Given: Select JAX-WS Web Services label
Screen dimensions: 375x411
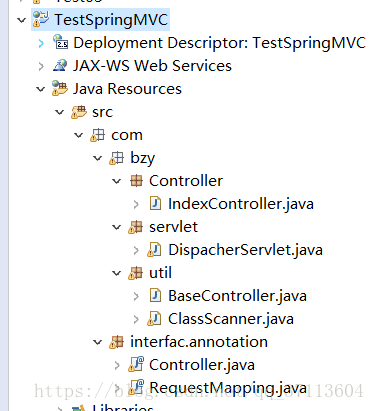Looking at the screenshot, I should tap(152, 66).
